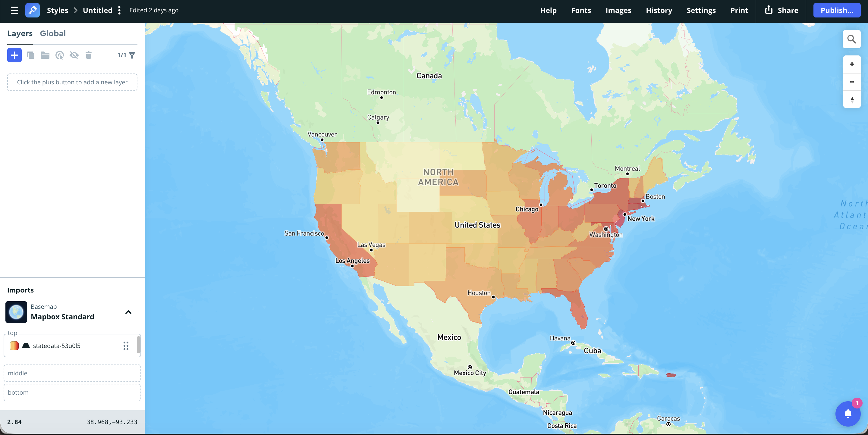Zoom in the map with plus
The image size is (868, 435).
(x=851, y=64)
